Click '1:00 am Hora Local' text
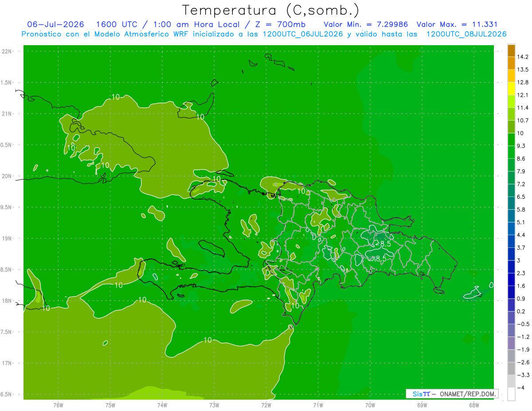The width and height of the screenshot is (532, 411). 197,24
